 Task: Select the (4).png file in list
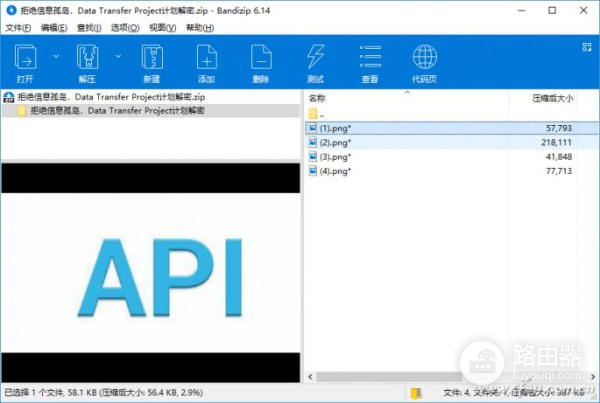[334, 171]
